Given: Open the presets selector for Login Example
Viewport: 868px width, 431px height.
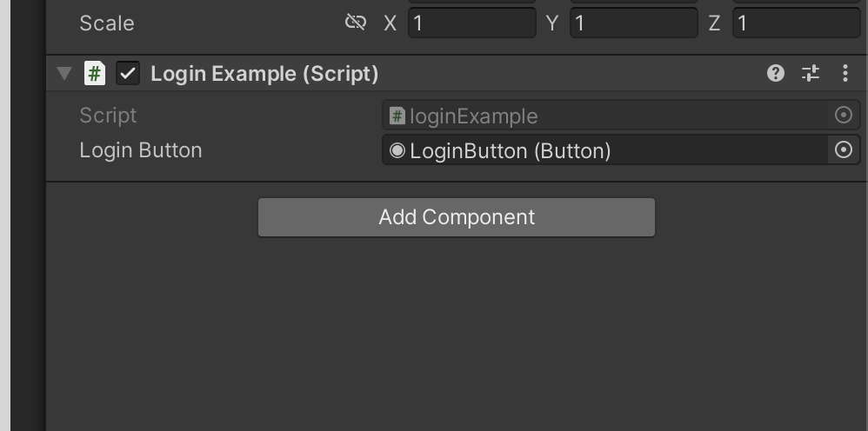Looking at the screenshot, I should pos(811,73).
